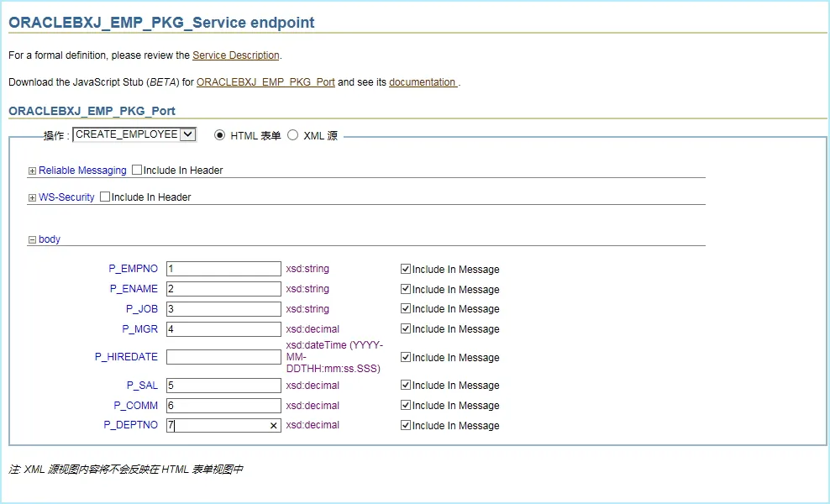Screen dimensions: 830x504
Task: Uncheck Include In Message for P_HIREDATE
Action: point(406,357)
